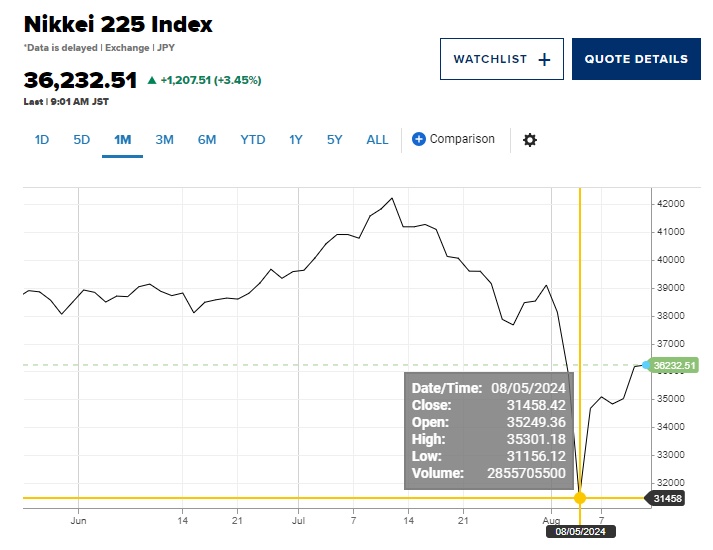Switch to the 1Y time range
Screen dimensions: 713x550
(x=296, y=140)
